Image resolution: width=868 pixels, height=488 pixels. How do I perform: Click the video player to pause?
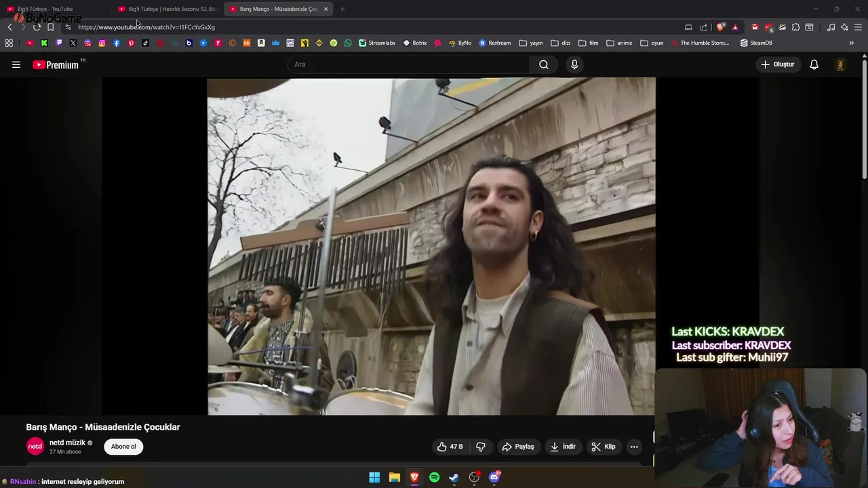click(431, 247)
